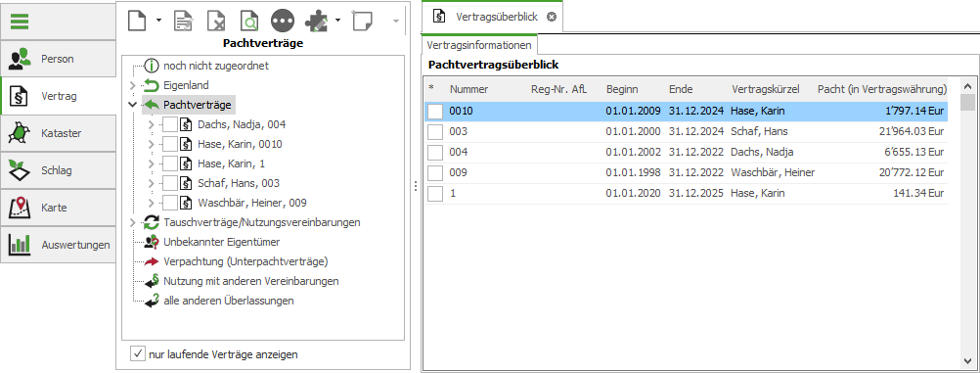Expand Tauschverträge/Nutzungsvereinbarungen node
980x373 pixels.
point(132,222)
